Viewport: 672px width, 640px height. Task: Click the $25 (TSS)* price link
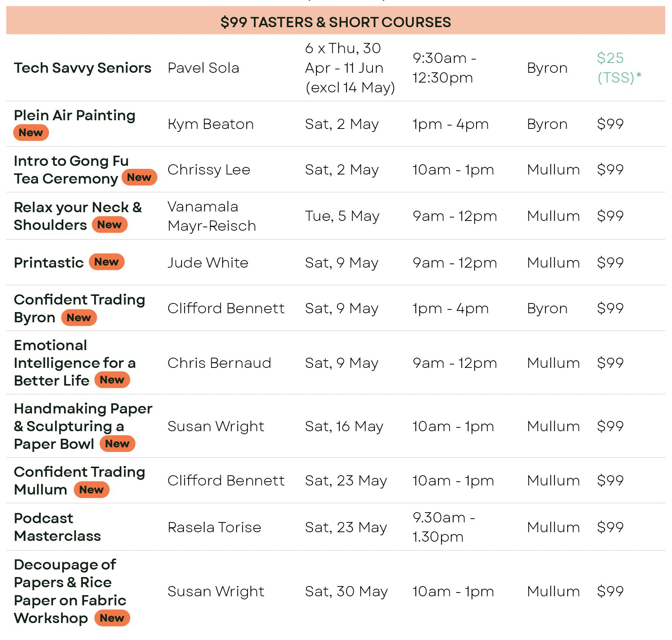coord(619,68)
